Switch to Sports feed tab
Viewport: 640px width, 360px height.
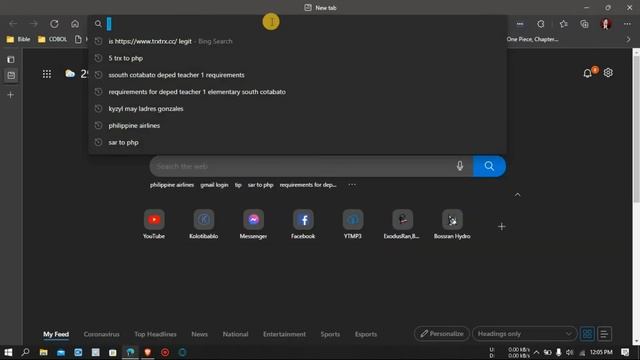330,334
